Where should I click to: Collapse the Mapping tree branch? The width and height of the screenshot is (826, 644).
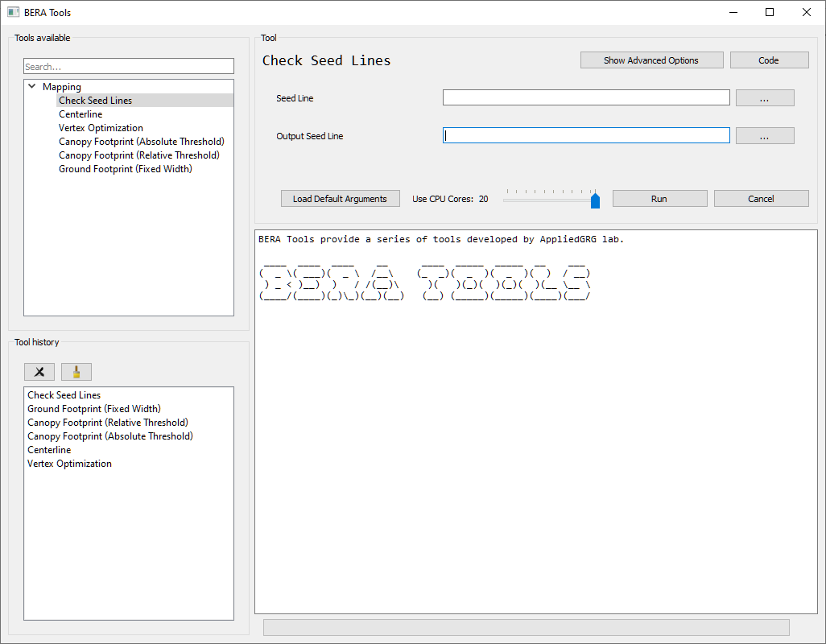tap(31, 86)
